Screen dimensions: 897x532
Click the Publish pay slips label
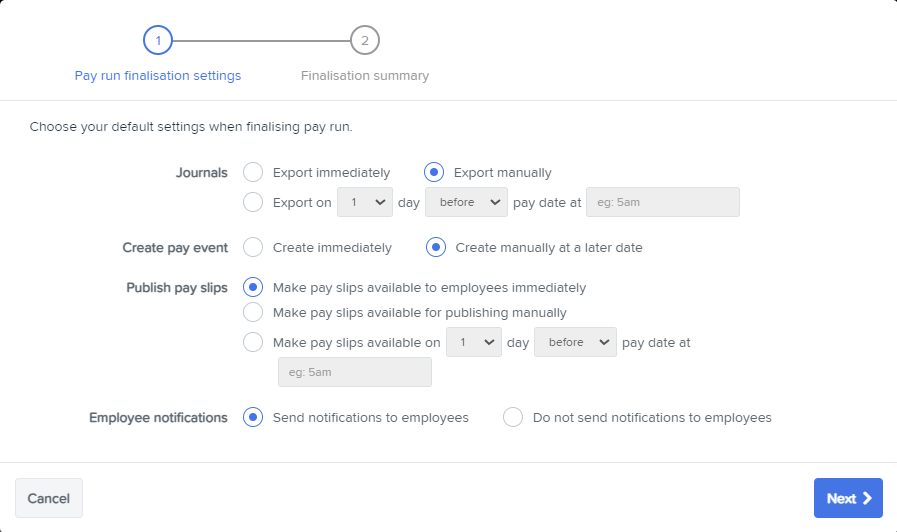[177, 288]
